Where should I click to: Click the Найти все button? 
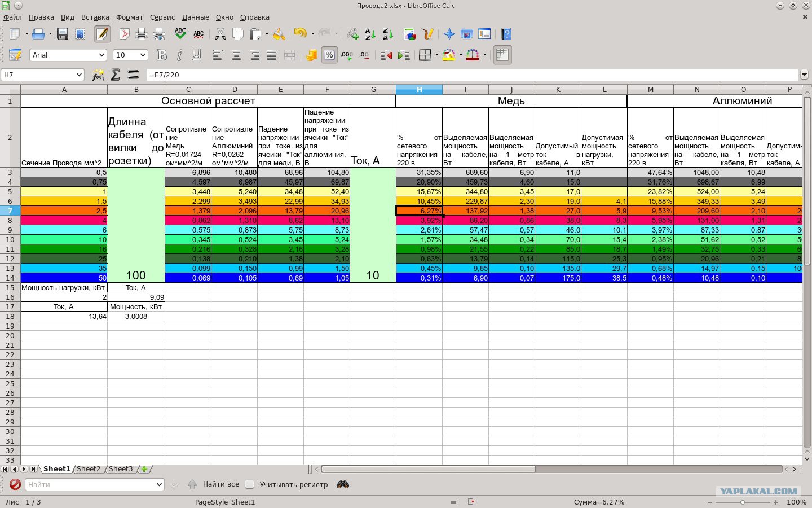point(221,484)
